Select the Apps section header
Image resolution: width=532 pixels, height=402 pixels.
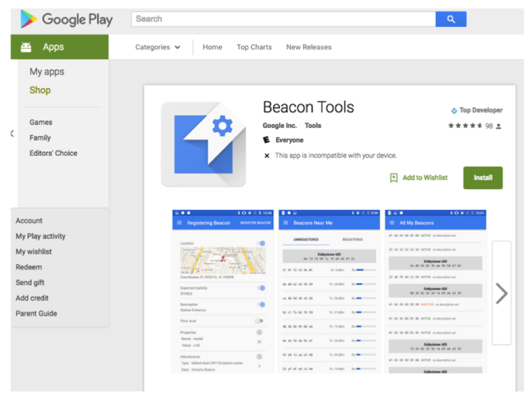59,47
